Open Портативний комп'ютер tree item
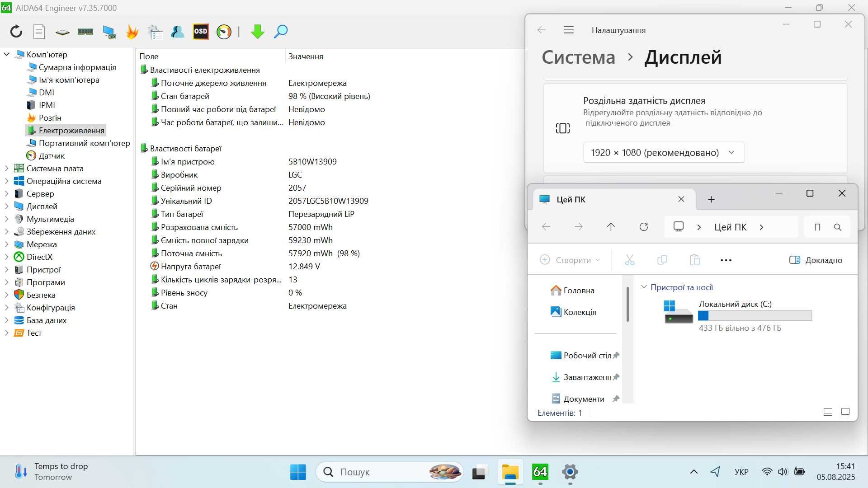868x488 pixels. 84,143
